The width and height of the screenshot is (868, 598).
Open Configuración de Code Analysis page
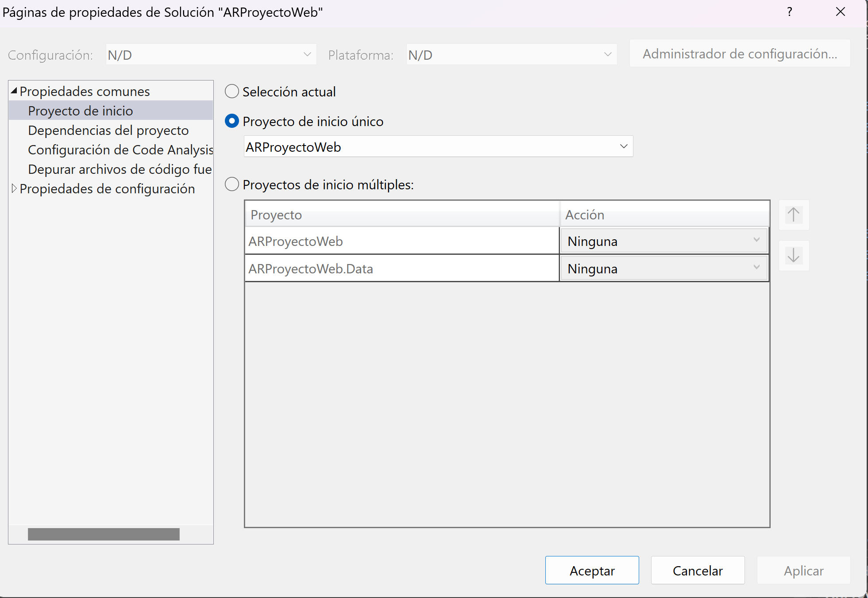coord(120,150)
